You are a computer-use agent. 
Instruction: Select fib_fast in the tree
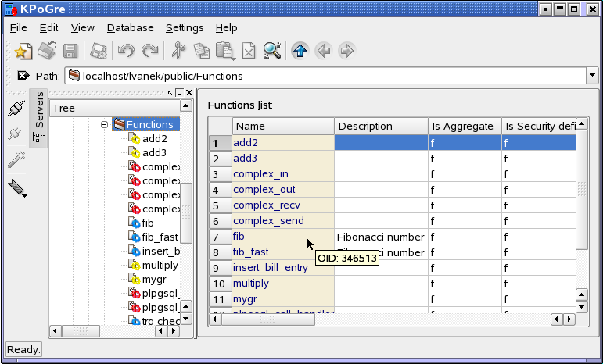click(x=160, y=237)
